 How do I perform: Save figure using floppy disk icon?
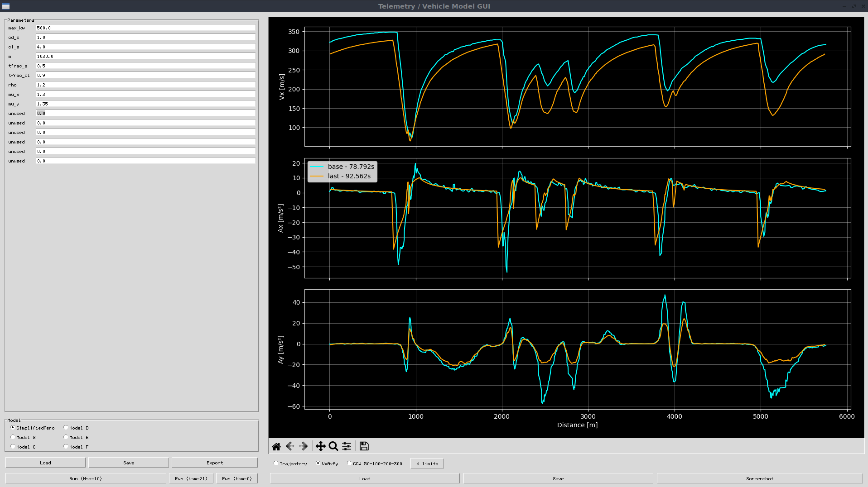click(364, 446)
